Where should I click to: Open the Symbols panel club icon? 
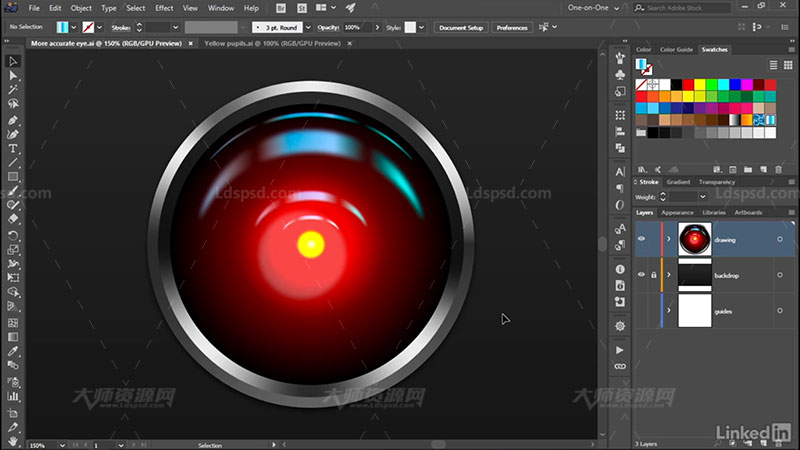coord(620,75)
